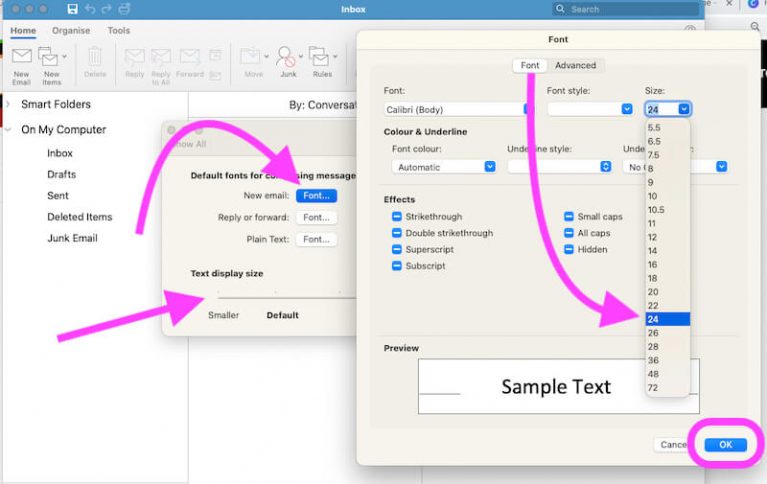Select size 14 in the list
This screenshot has width=767, height=484.
pos(668,251)
